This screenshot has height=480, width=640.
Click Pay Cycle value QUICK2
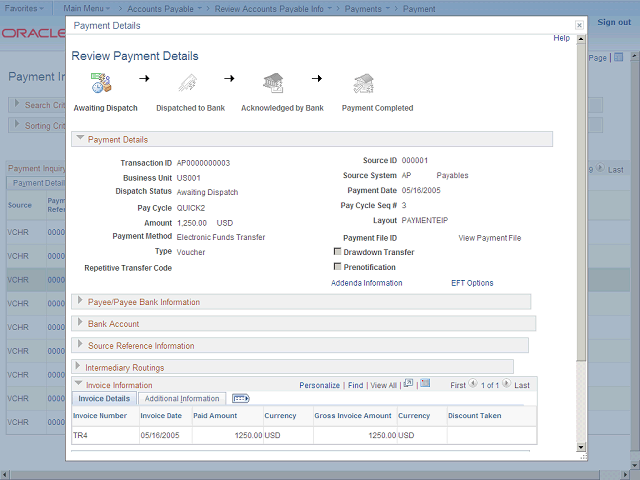point(191,208)
